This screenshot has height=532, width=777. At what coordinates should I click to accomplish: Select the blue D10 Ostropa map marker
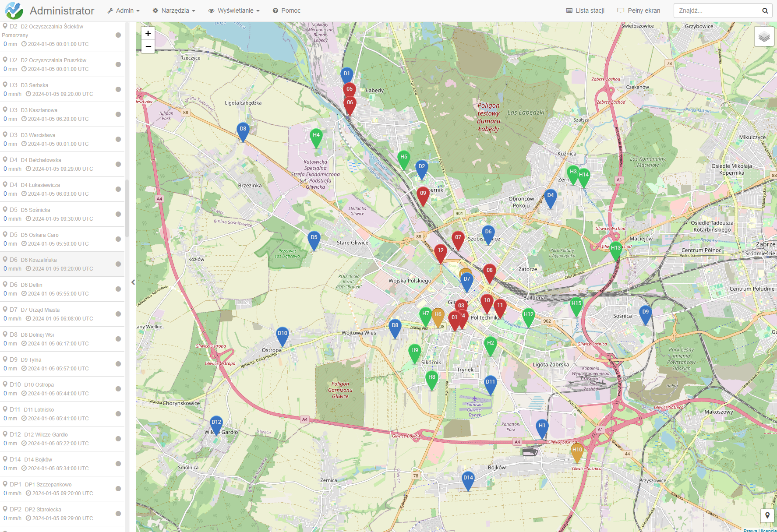point(283,335)
